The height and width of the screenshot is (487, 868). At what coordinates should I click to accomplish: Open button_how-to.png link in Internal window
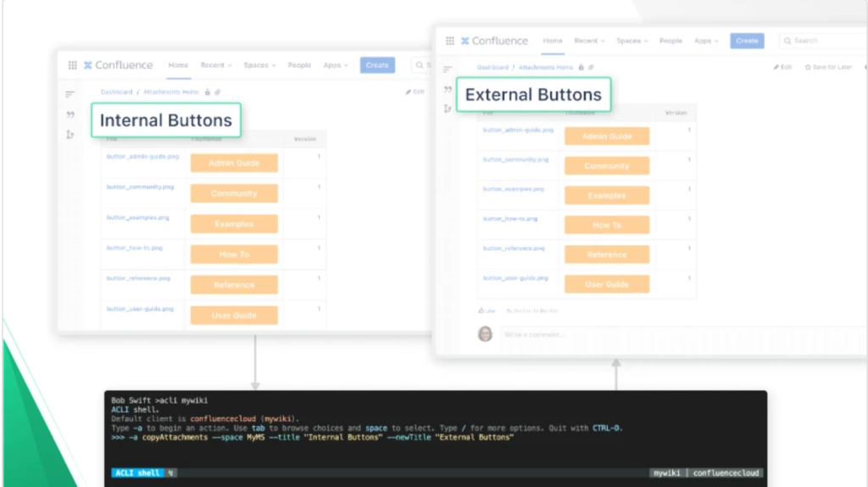coord(135,249)
